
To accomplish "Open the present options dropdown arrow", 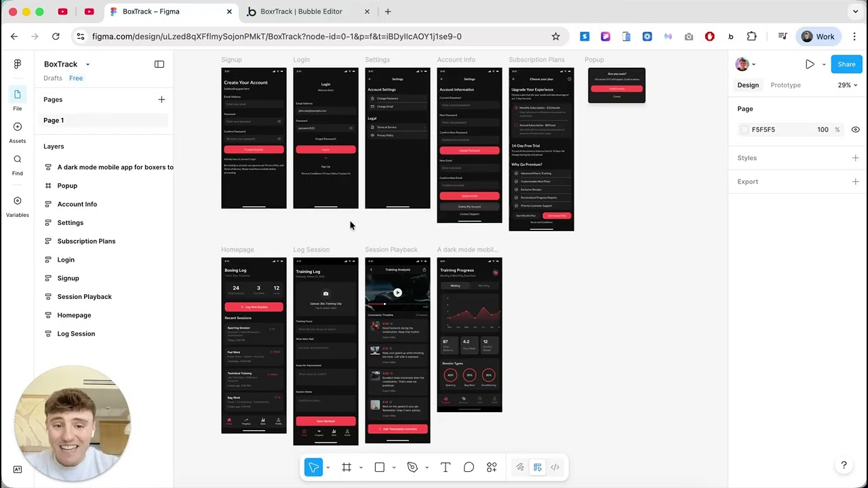I will [824, 64].
